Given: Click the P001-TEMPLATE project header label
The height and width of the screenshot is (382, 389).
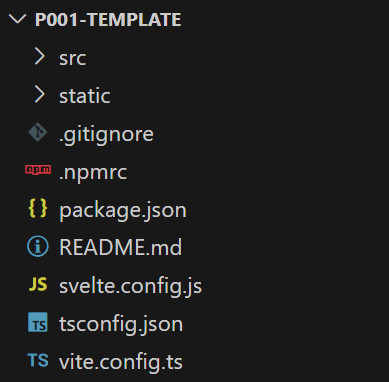Looking at the screenshot, I should click(108, 20).
